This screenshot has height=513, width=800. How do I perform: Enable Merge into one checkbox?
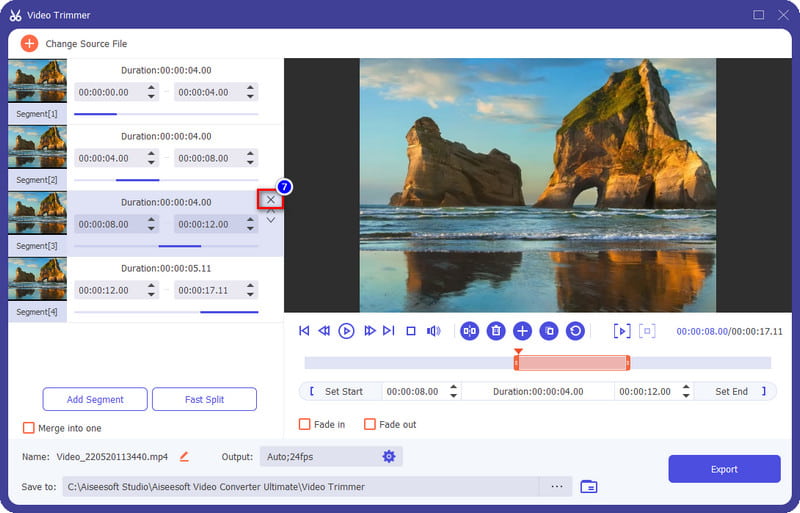point(29,428)
